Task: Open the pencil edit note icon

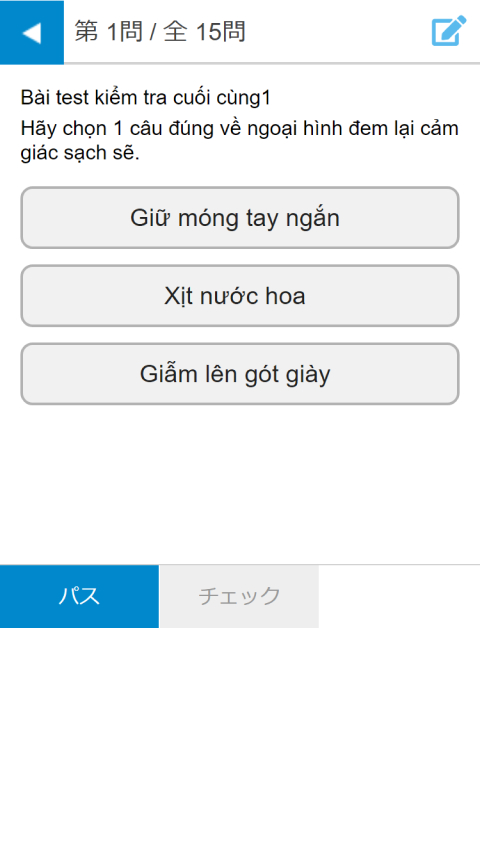Action: coord(449,31)
